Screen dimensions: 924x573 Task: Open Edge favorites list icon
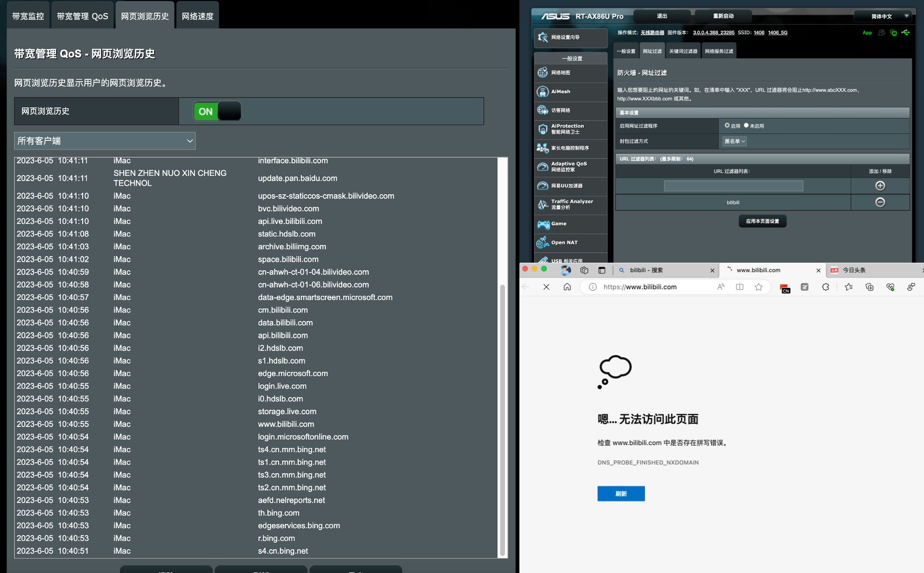click(x=848, y=287)
